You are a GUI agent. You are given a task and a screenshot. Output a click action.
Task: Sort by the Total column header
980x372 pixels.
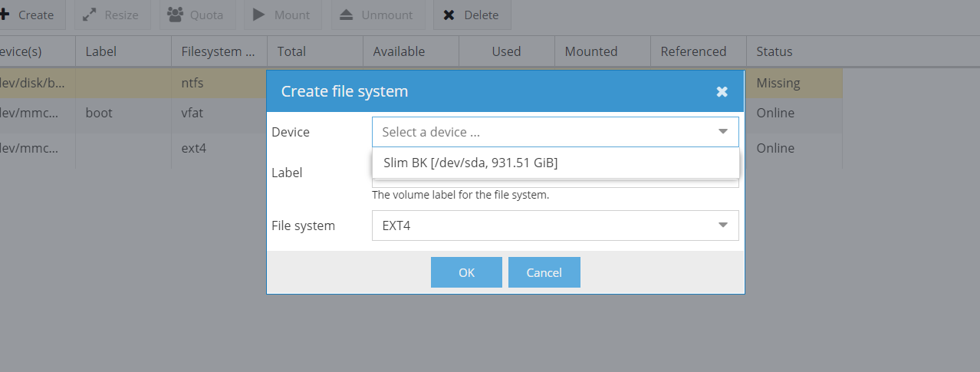[x=315, y=51]
